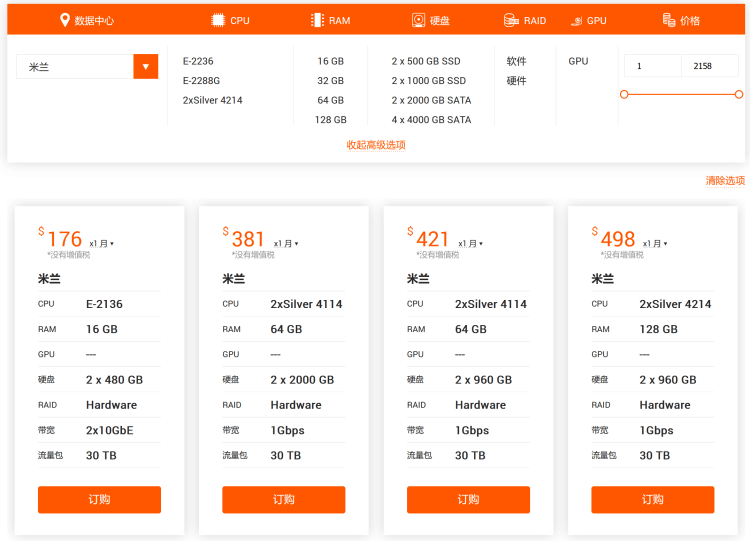Click 2 x 2000 GB disk value
Image resolution: width=750 pixels, height=541 pixels.
coord(302,380)
